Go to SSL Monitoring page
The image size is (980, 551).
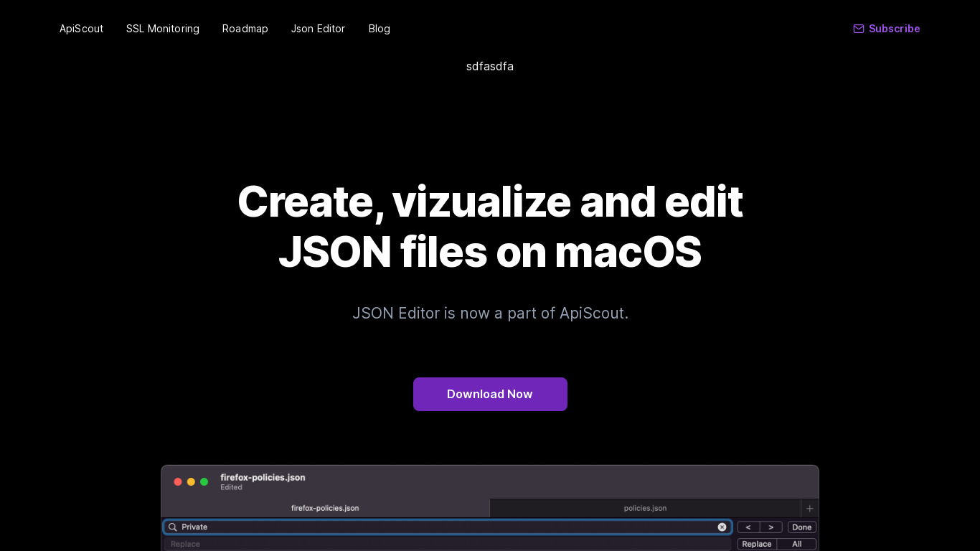point(163,29)
